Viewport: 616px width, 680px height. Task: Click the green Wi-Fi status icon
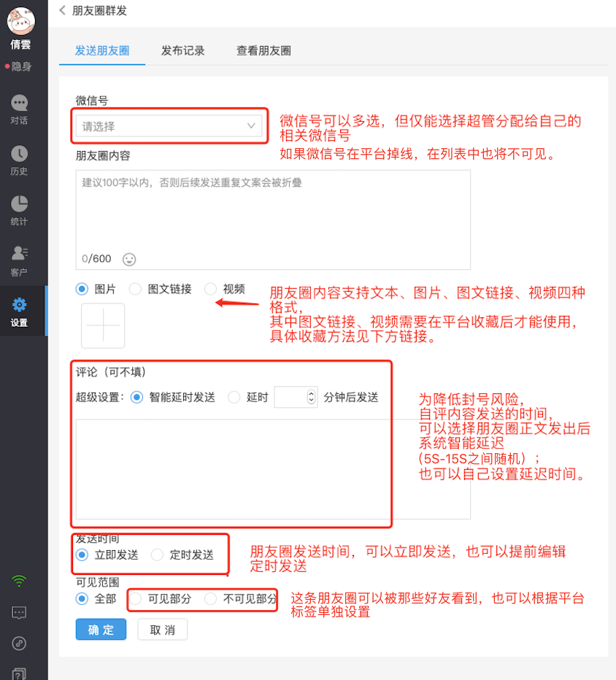coord(19,581)
